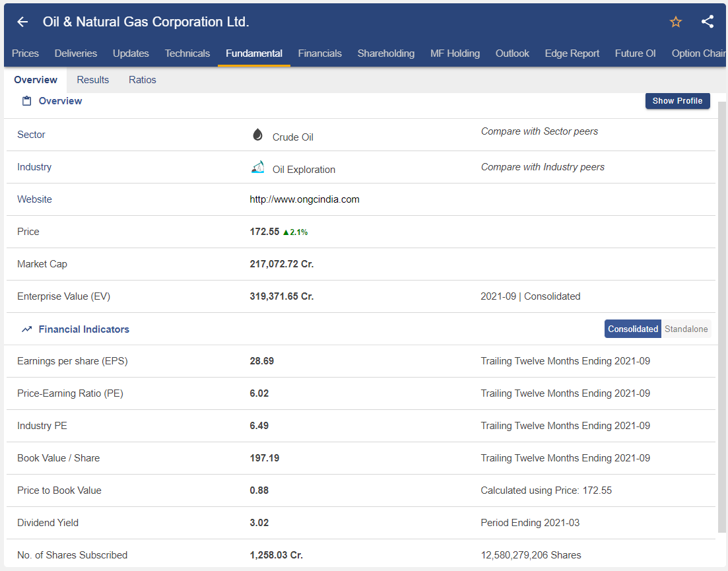Click the Overview clipboard icon
Viewport: 728px width, 571px height.
[x=27, y=101]
